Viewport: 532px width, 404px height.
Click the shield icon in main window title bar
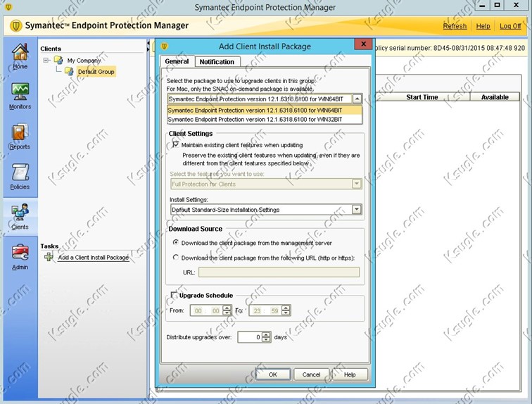8,6
